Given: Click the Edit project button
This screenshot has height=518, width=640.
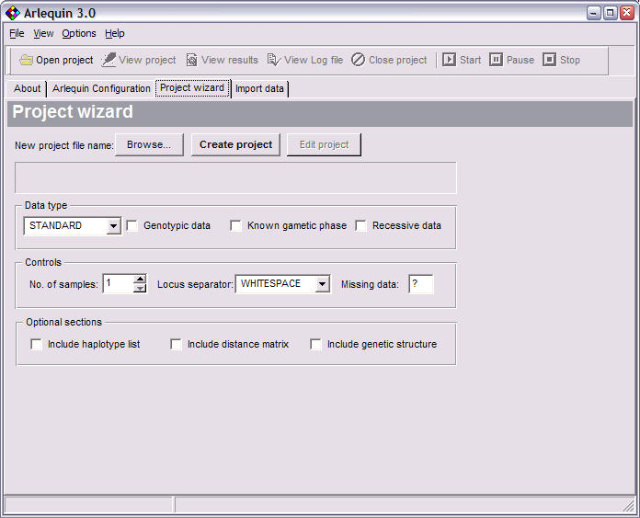Looking at the screenshot, I should click(x=324, y=145).
